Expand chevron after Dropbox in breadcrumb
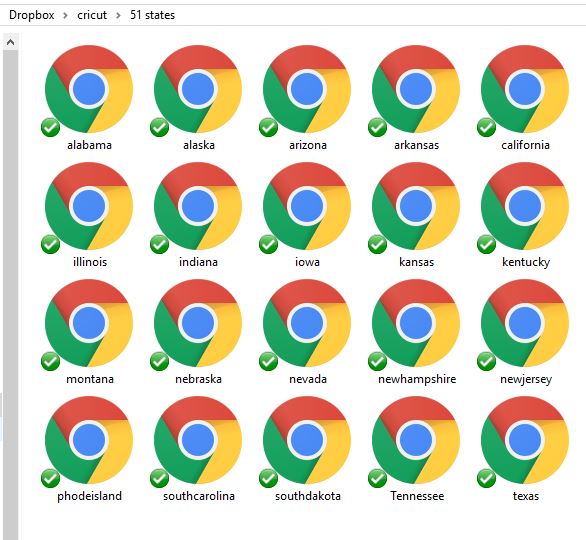 click(x=65, y=16)
